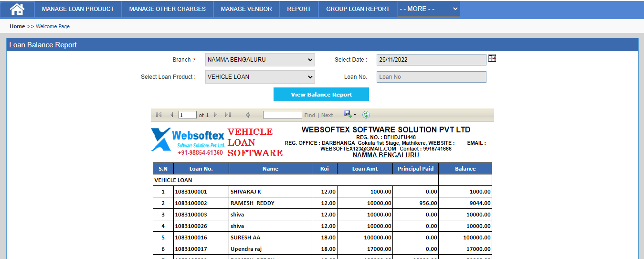The width and height of the screenshot is (644, 259).
Task: Open the Branch dropdown
Action: coord(260,60)
